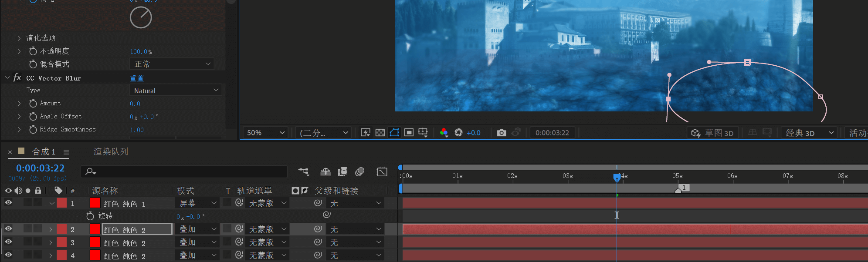Toggle mask and shape path visibility
This screenshot has height=262, width=868.
coord(394,132)
